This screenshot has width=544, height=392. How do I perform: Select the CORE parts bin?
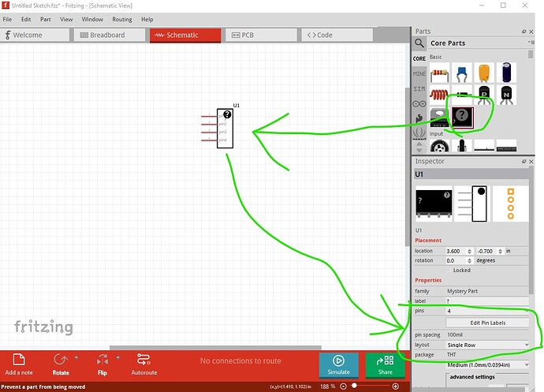(x=419, y=58)
